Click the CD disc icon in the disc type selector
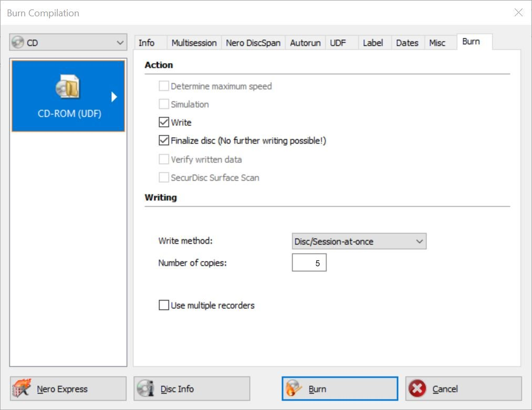The image size is (532, 410). pyautogui.click(x=18, y=43)
